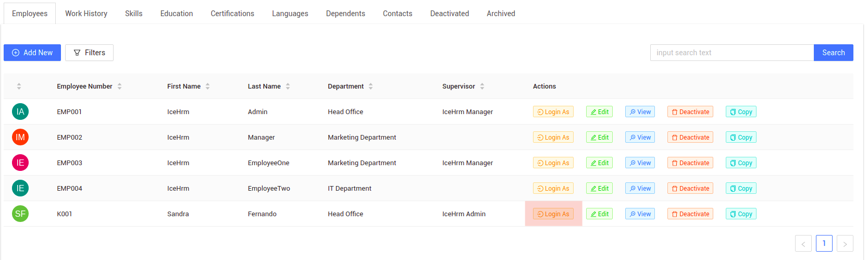Deactivate employee K001

point(690,214)
